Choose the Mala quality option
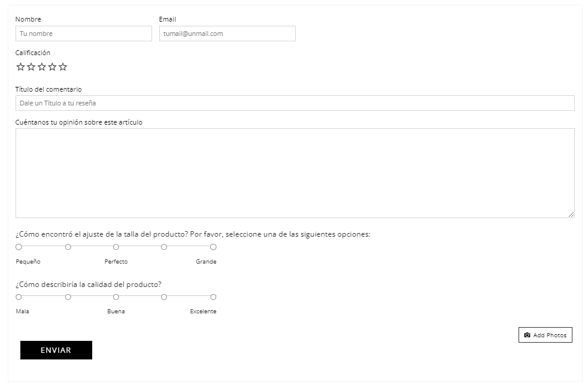 [19, 297]
